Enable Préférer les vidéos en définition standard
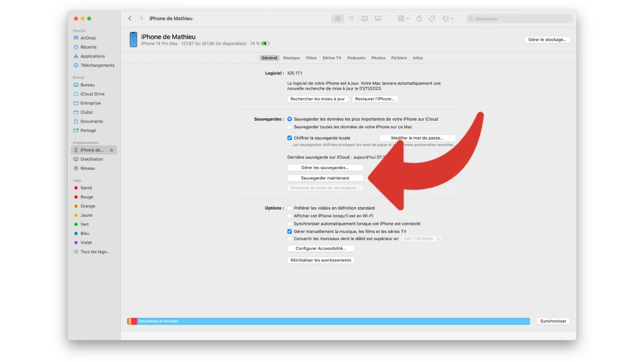Screen dimensions: 644x362 click(x=290, y=208)
